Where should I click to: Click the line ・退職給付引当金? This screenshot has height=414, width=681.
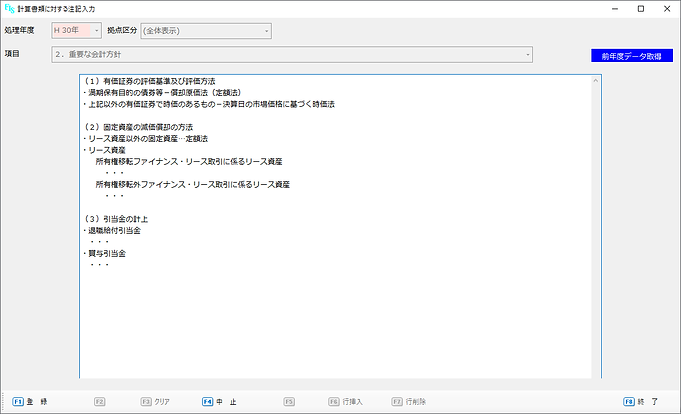point(112,230)
